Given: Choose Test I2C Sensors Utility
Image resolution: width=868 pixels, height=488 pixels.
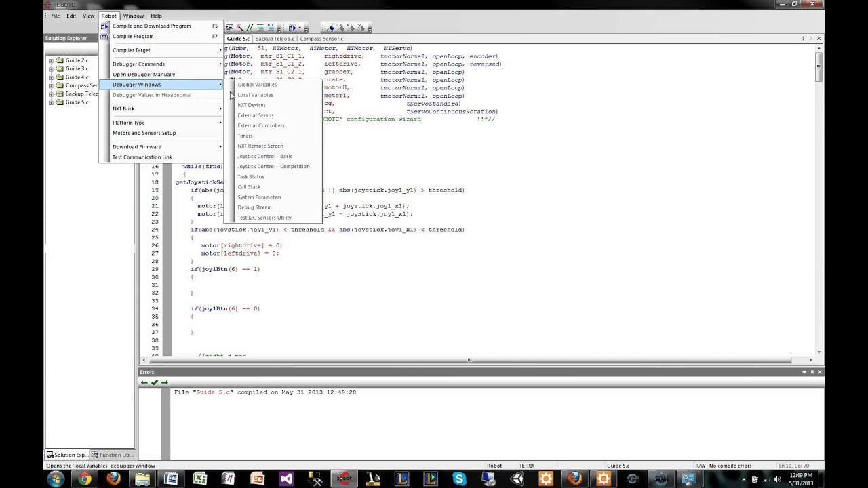Looking at the screenshot, I should [273, 218].
